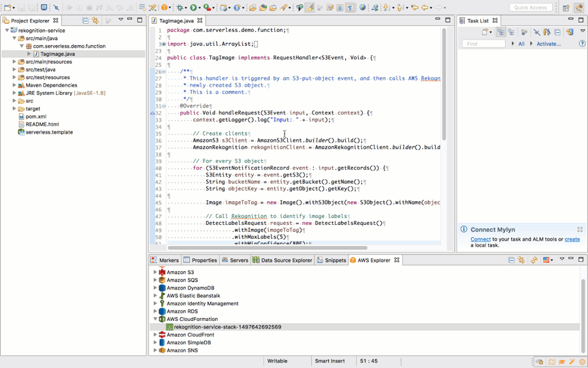This screenshot has width=588, height=368.
Task: Expand the Amazon S3 node
Action: [x=155, y=272]
